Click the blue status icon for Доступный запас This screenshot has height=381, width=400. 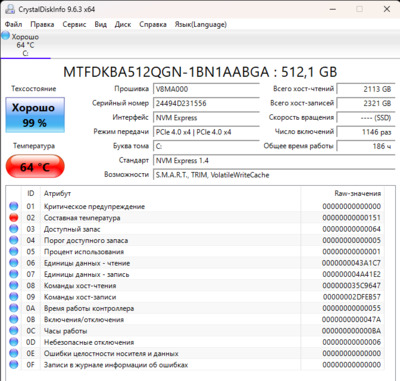[x=14, y=229]
